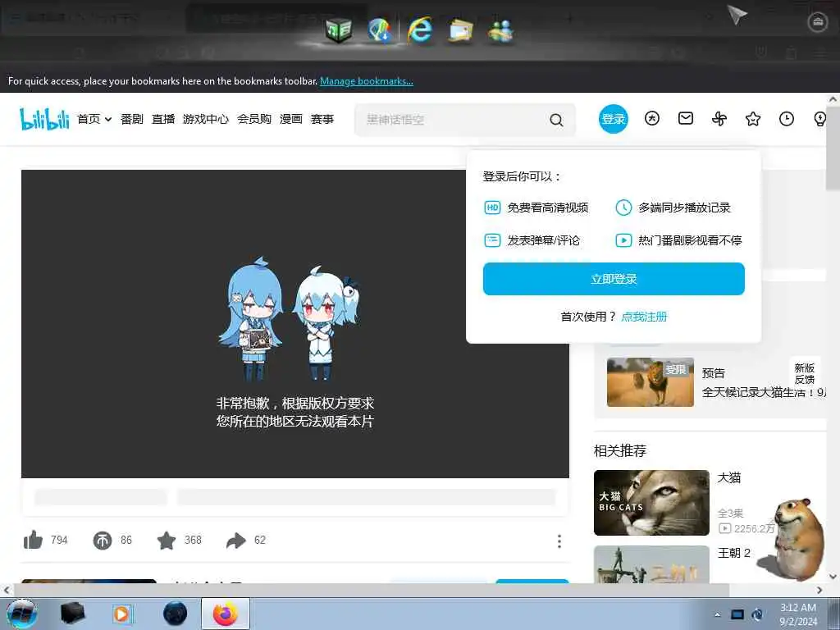Screen dimensions: 840x630
Task: Select the 会员购 nav item
Action: pos(254,119)
